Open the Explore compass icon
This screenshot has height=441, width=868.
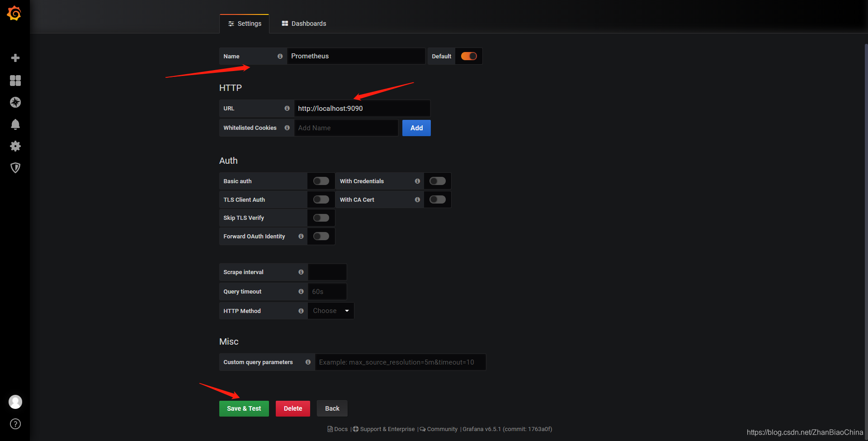point(15,102)
